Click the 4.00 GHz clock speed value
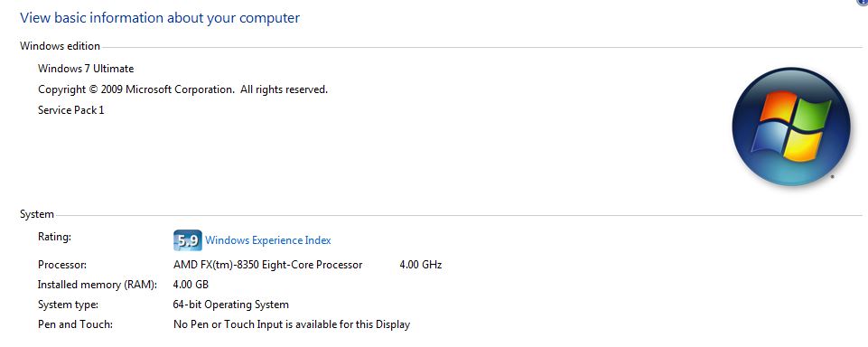This screenshot has height=347, width=868. [x=421, y=265]
